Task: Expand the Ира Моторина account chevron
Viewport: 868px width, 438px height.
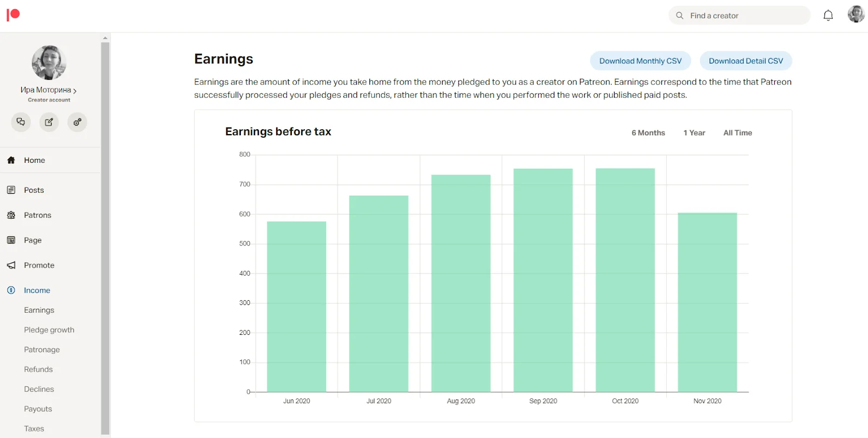Action: coord(75,91)
